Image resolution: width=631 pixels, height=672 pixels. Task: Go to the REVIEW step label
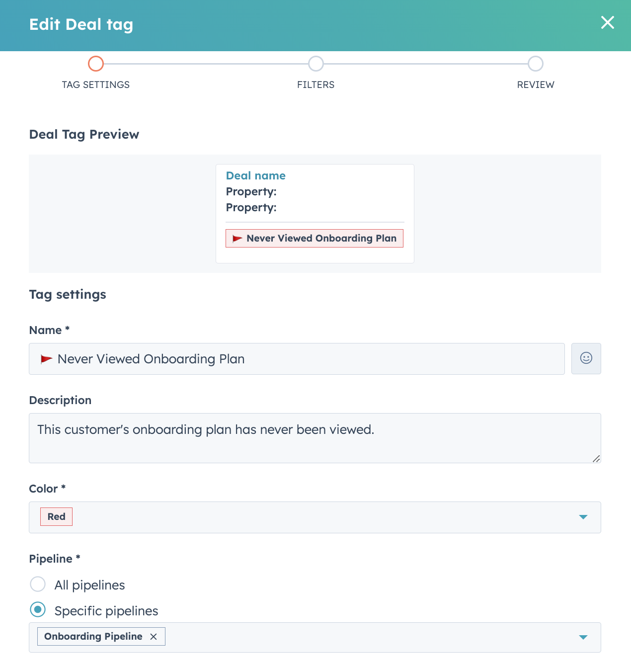[x=536, y=85]
